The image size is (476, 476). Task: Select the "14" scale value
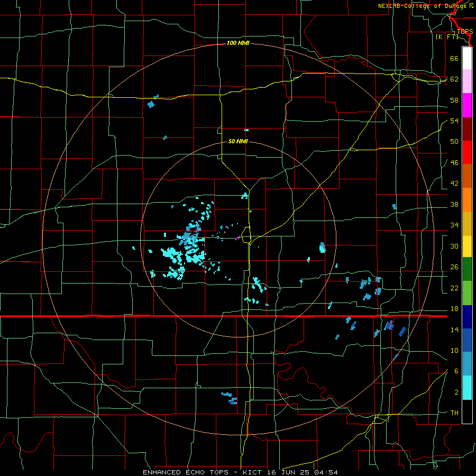(x=454, y=329)
